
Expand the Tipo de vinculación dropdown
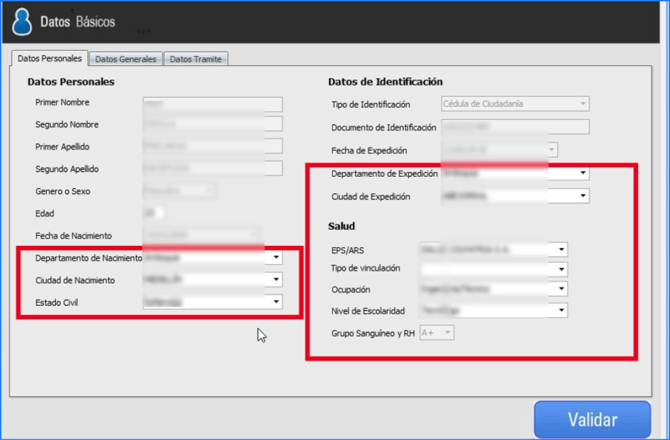tap(562, 269)
